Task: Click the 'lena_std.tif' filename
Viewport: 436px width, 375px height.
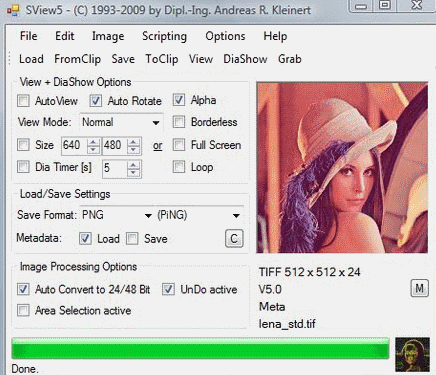Action: pyautogui.click(x=287, y=324)
